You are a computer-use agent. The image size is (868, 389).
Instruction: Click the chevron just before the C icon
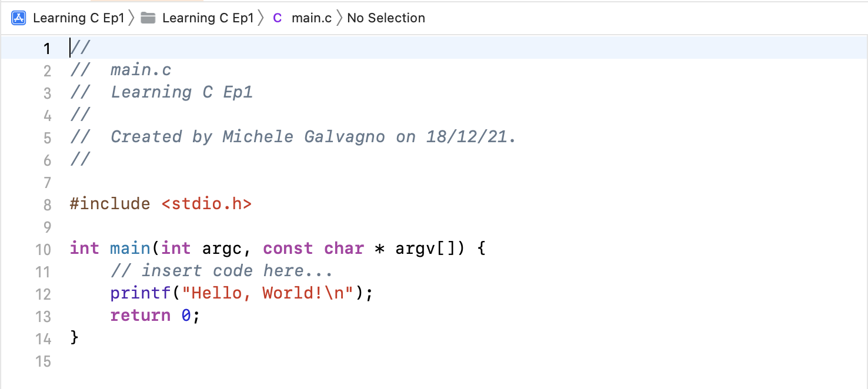coord(261,18)
